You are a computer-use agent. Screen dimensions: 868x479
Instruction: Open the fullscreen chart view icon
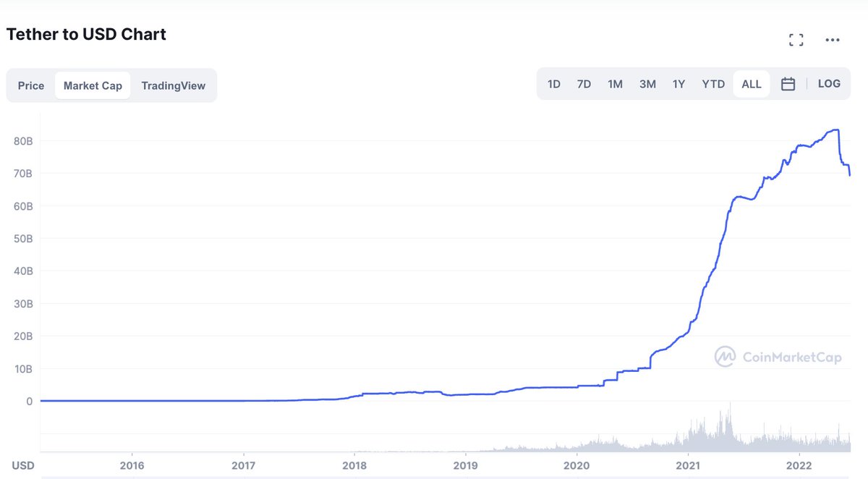pyautogui.click(x=796, y=40)
